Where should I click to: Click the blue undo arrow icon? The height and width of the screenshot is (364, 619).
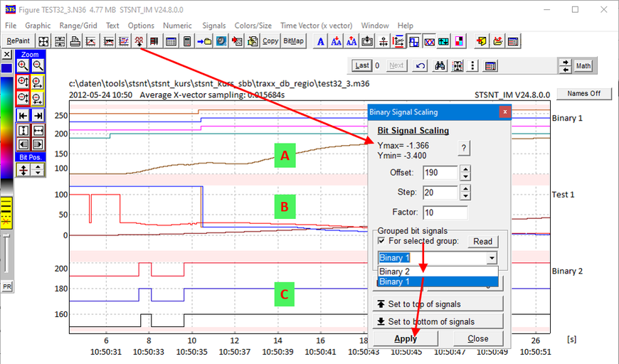(420, 66)
